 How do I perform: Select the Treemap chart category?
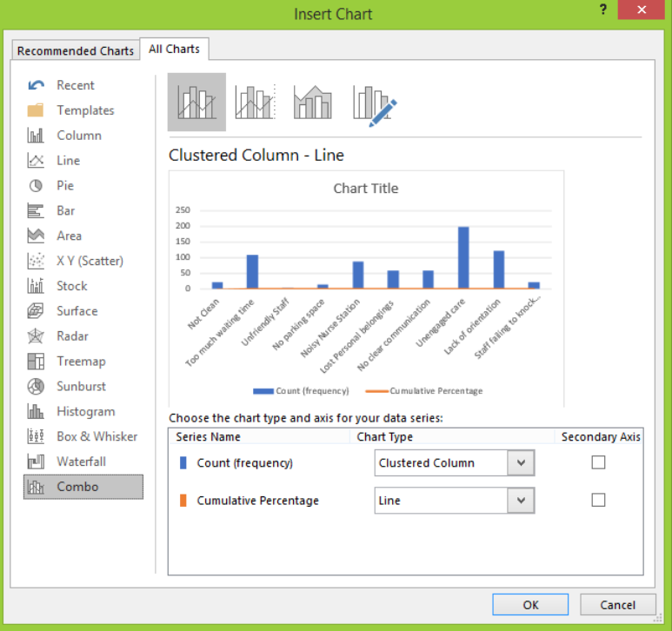pos(83,361)
